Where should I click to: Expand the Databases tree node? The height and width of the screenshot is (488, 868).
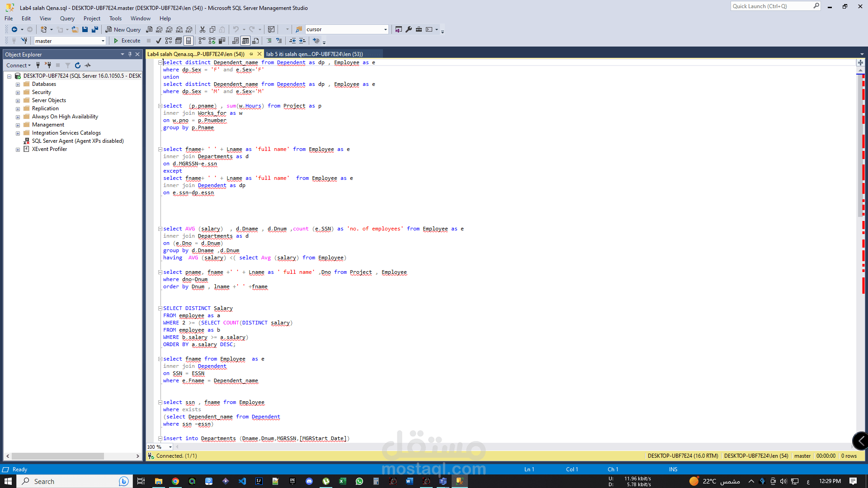pyautogui.click(x=18, y=84)
